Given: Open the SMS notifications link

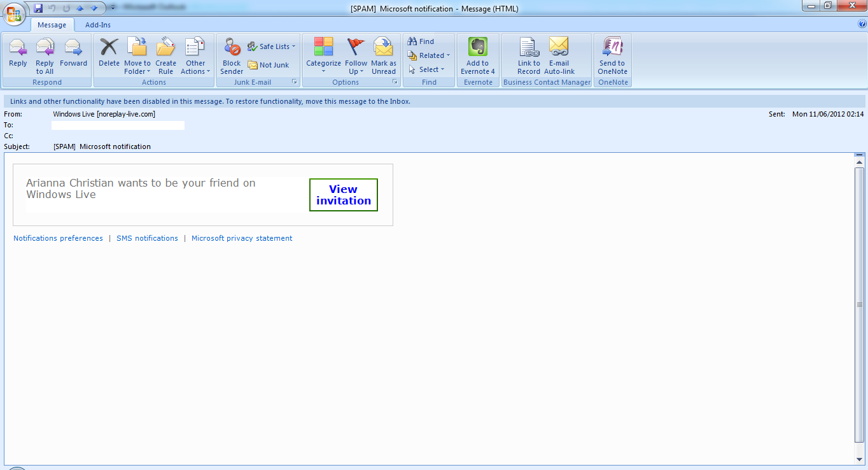Looking at the screenshot, I should pyautogui.click(x=147, y=238).
